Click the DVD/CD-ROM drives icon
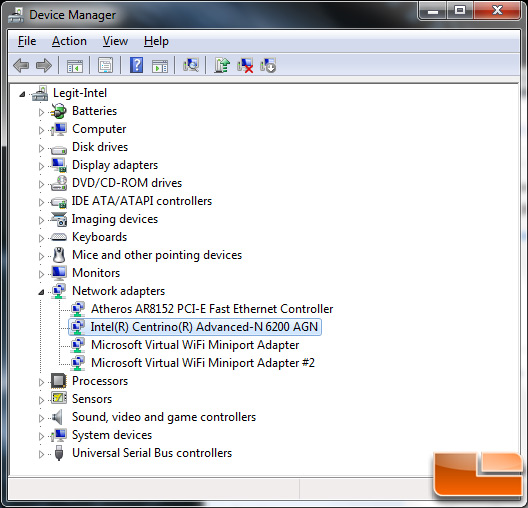 tap(59, 183)
